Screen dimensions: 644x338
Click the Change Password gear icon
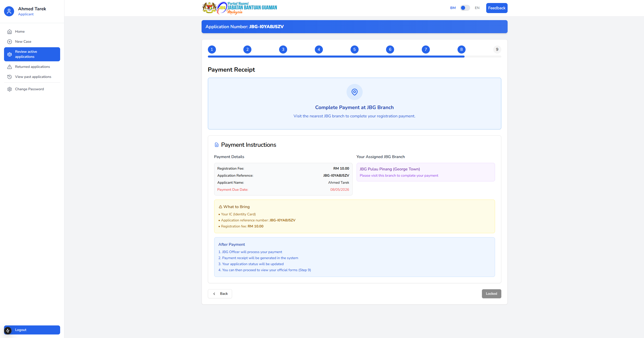(10, 89)
